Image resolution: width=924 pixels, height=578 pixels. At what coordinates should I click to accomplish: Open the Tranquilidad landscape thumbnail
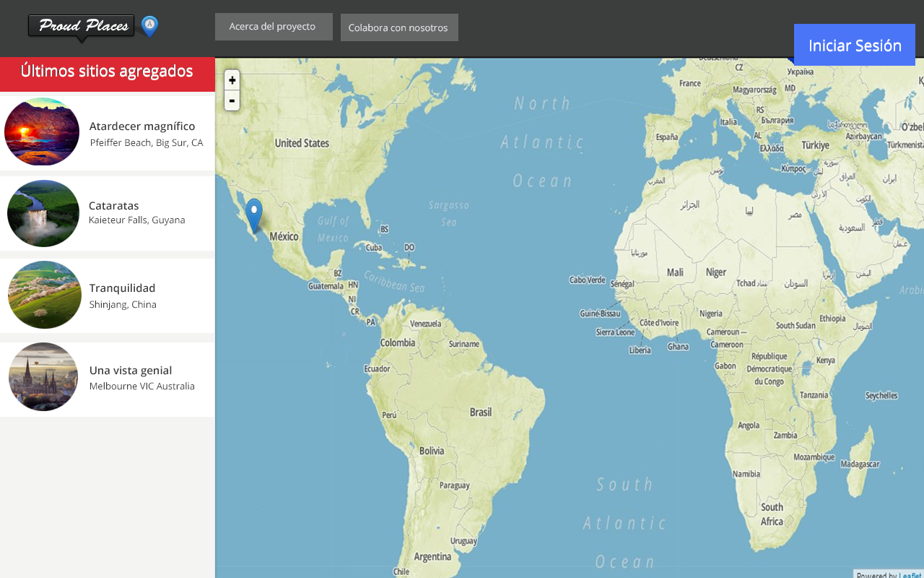[45, 295]
